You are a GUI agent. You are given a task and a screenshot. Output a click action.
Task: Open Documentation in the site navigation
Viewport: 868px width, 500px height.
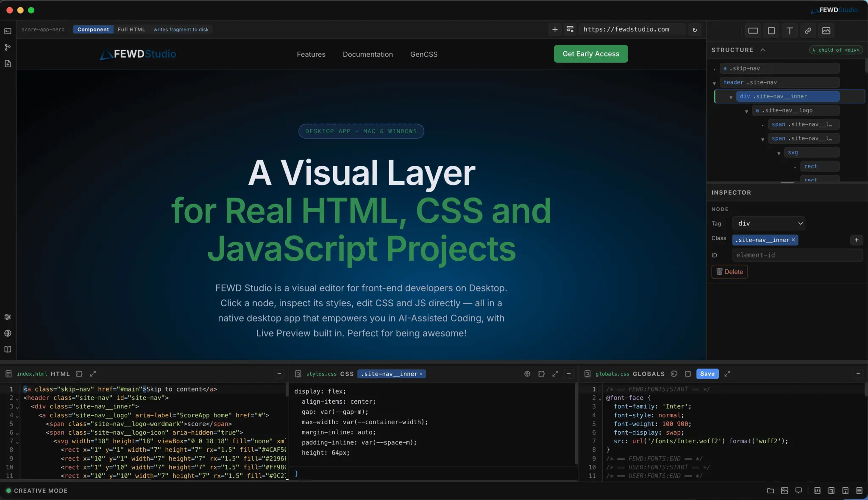point(368,54)
